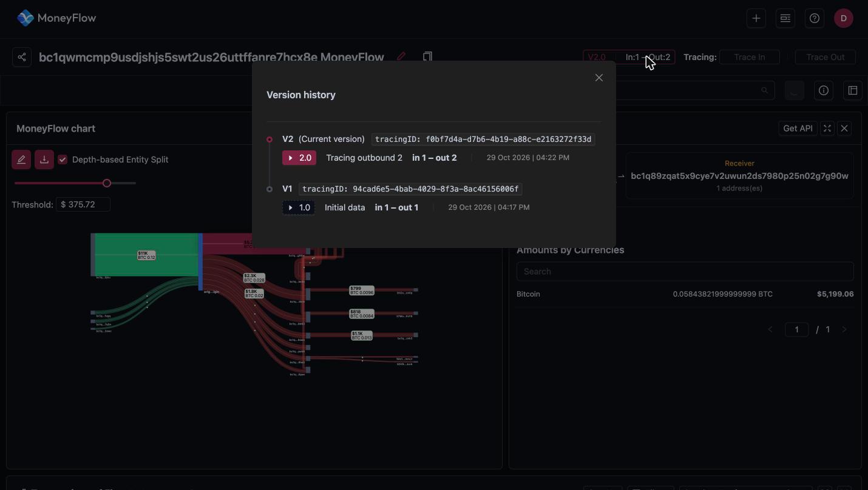Viewport: 868px width, 490px height.
Task: Click the Amounts by Currencies search field
Action: click(x=685, y=272)
